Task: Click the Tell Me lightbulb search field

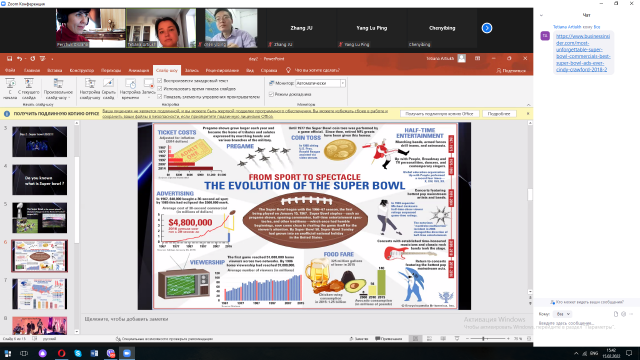Action: [x=313, y=71]
